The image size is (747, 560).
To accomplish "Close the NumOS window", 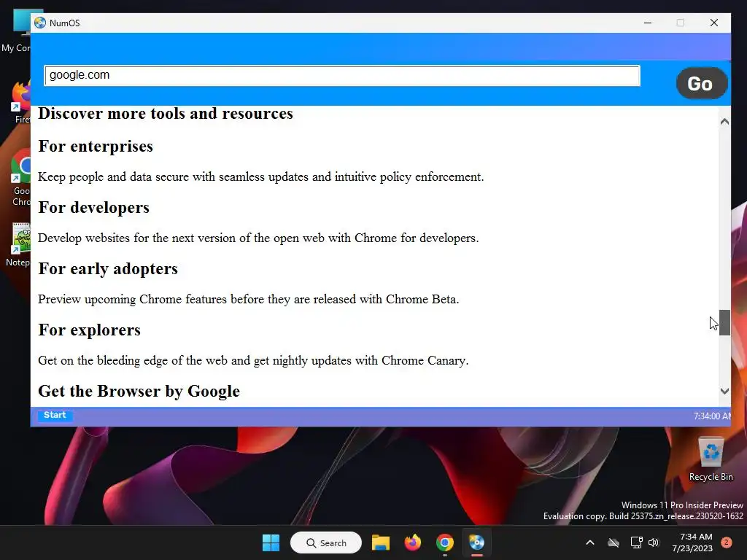I will tap(713, 23).
